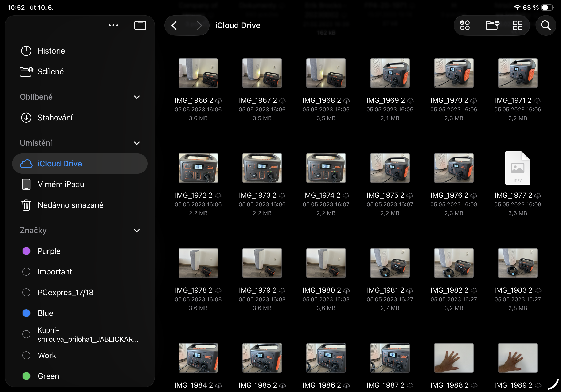
Task: Click the search magnifier icon
Action: click(x=545, y=25)
